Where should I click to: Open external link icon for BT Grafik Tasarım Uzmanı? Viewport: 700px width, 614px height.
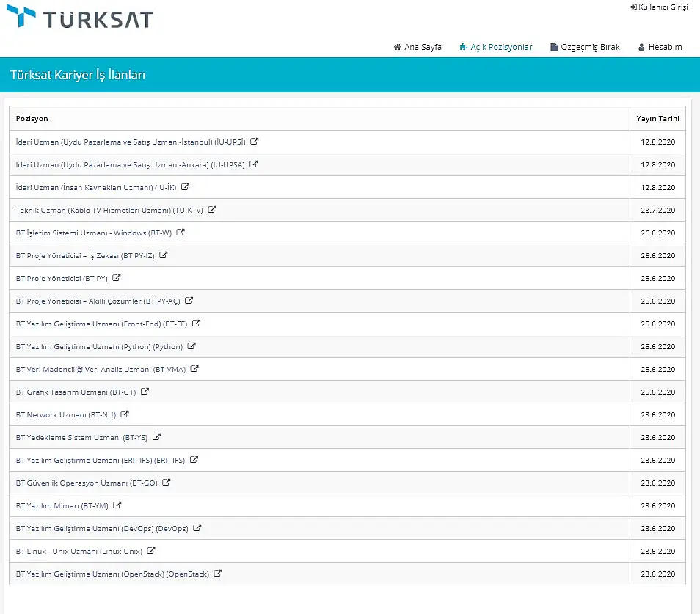pyautogui.click(x=145, y=392)
